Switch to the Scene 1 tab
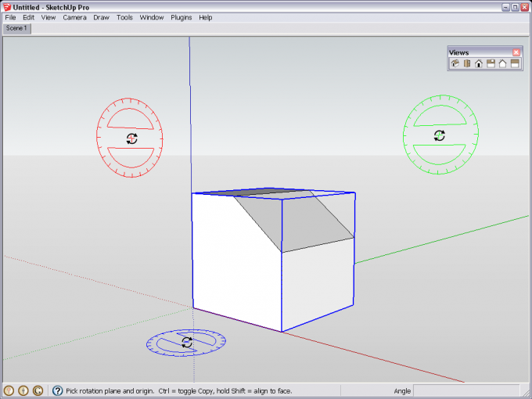Screen dimensions: 532x399 pos(16,28)
